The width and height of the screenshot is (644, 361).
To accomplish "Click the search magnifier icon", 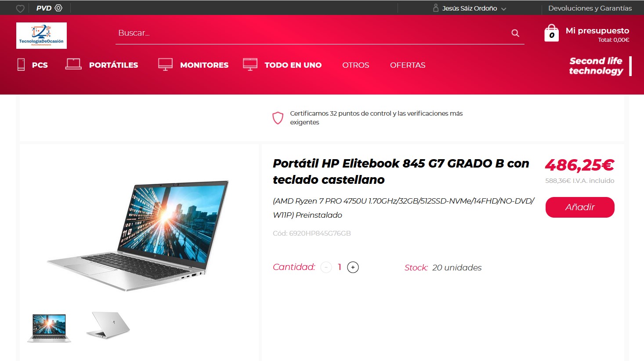I will click(x=515, y=33).
